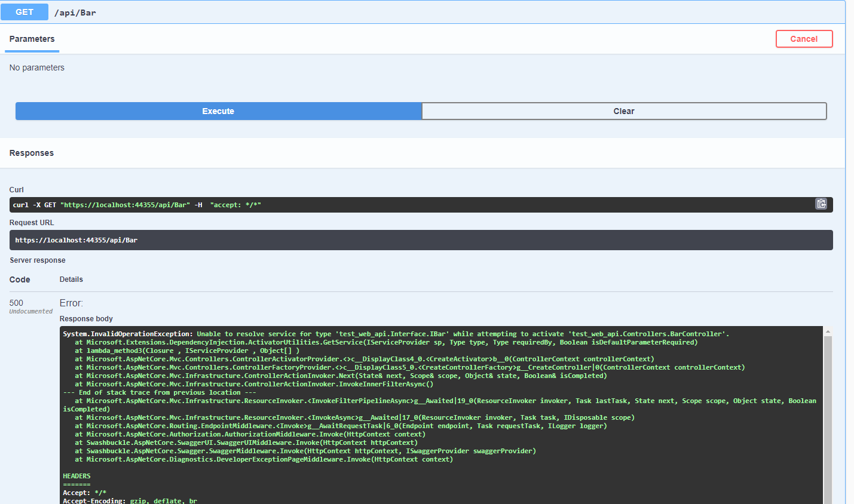The height and width of the screenshot is (504, 854).
Task: Click the 'Responses' section heading
Action: [x=32, y=153]
